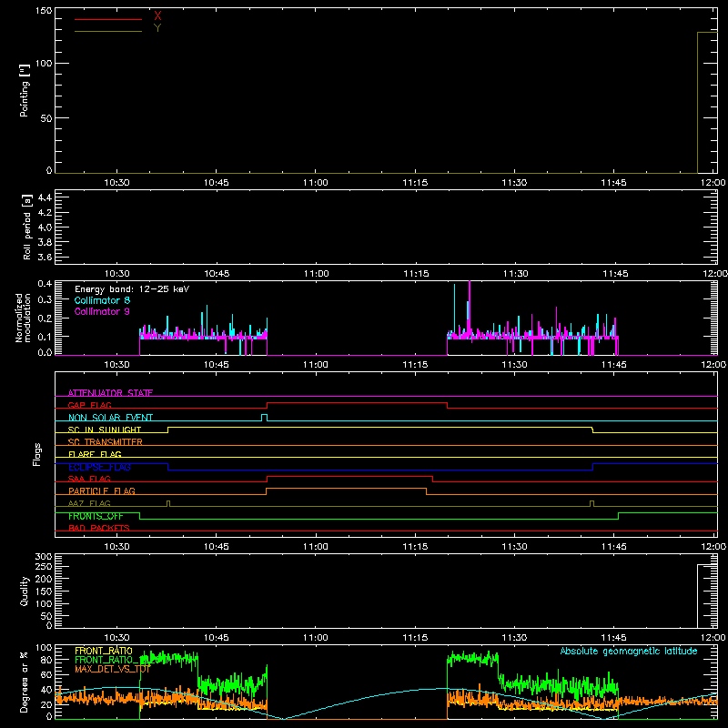The height and width of the screenshot is (728, 728).
Task: Select the orange MAX_DET_VS_TOT legend entry
Action: click(x=112, y=669)
